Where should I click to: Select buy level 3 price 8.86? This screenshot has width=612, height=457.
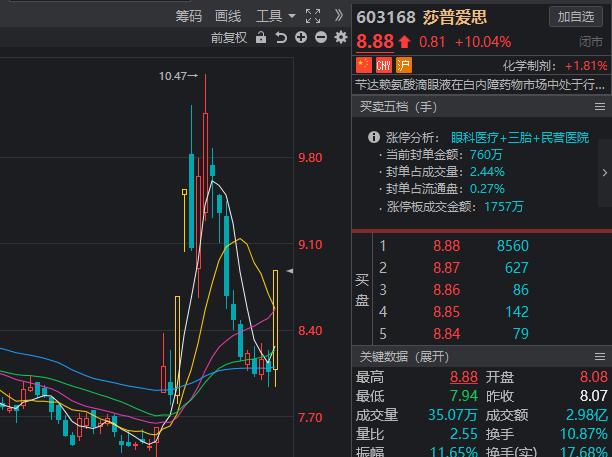tap(447, 290)
